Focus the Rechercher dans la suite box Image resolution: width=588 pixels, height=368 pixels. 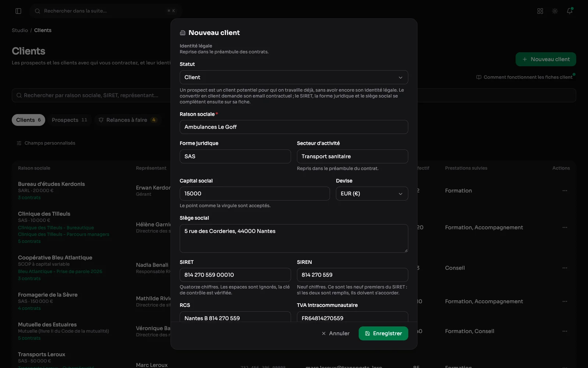(106, 11)
